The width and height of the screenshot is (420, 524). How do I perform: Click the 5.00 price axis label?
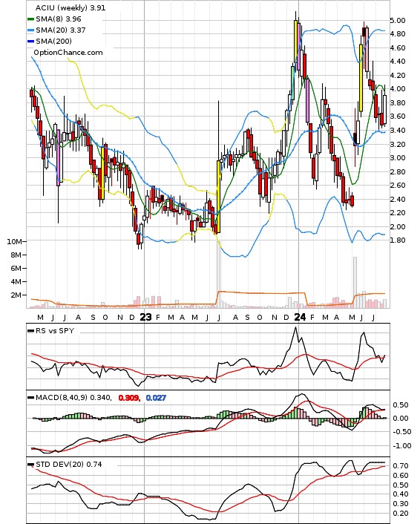click(x=398, y=20)
